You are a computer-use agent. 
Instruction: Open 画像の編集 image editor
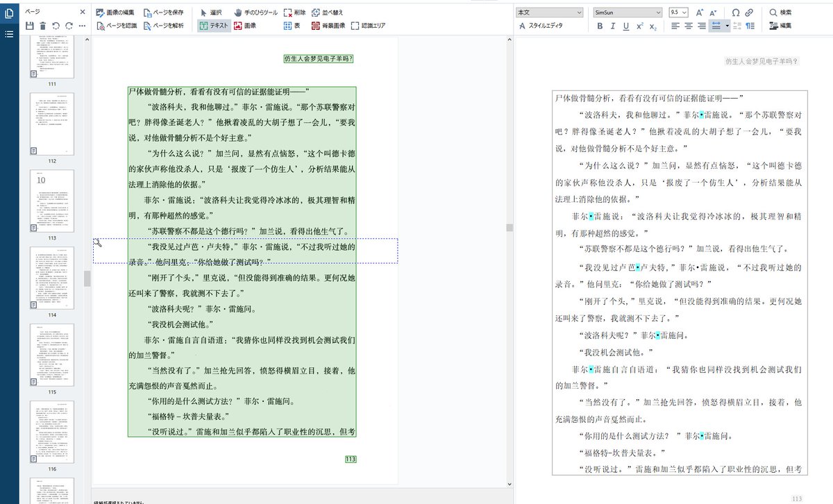pos(116,12)
